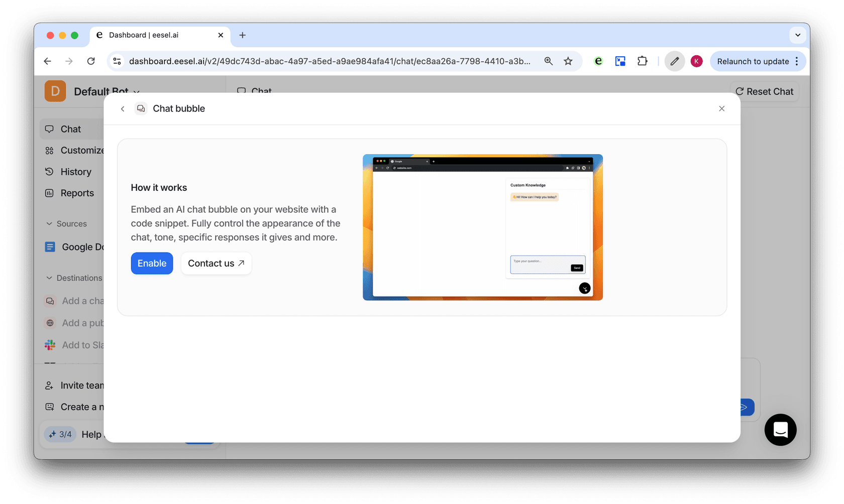This screenshot has width=844, height=504.
Task: Open the Contact us link
Action: [216, 263]
